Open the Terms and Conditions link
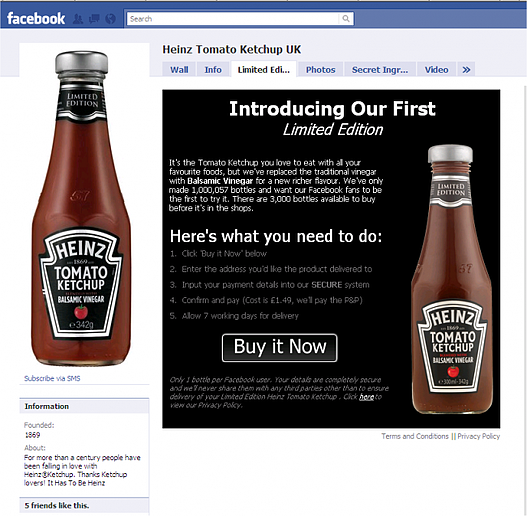The image size is (527, 516). pyautogui.click(x=415, y=436)
